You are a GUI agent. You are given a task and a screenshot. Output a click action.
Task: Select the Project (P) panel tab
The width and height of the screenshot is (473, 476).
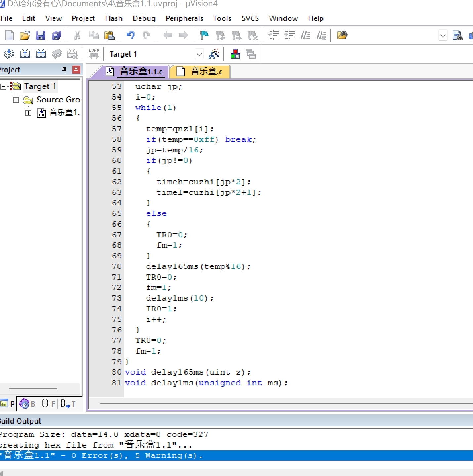pyautogui.click(x=8, y=404)
